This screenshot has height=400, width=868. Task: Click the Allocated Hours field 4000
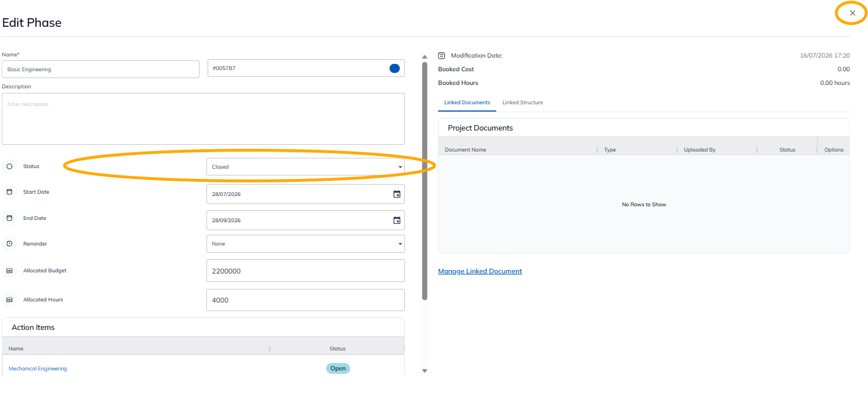coord(306,300)
